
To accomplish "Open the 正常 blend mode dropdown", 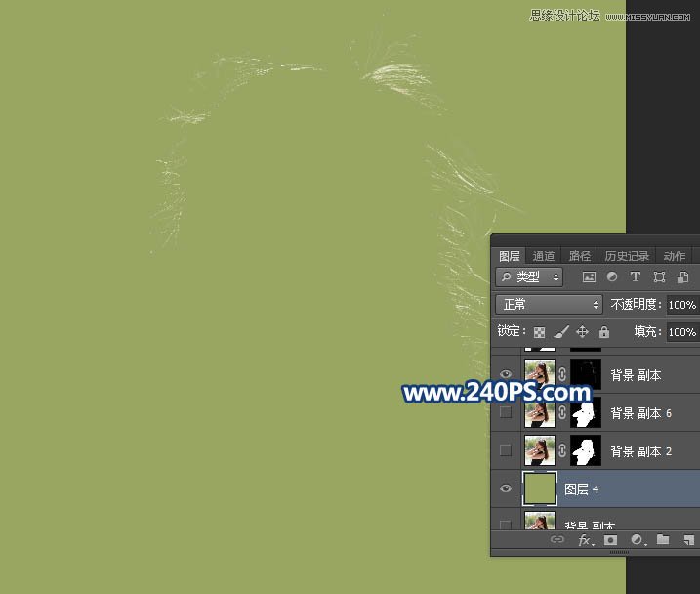I will (x=549, y=305).
